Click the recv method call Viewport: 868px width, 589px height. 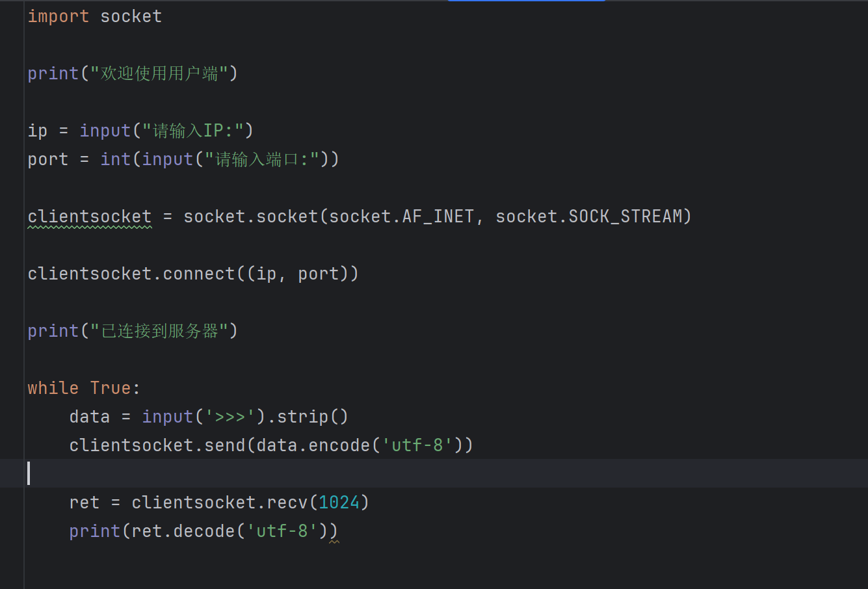[x=287, y=503]
